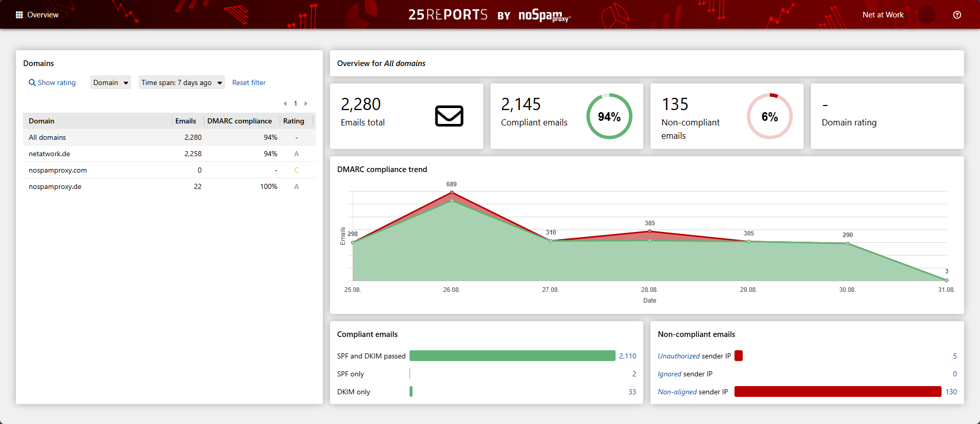980x424 pixels.
Task: Click the 94% compliant donut chart
Action: (609, 116)
